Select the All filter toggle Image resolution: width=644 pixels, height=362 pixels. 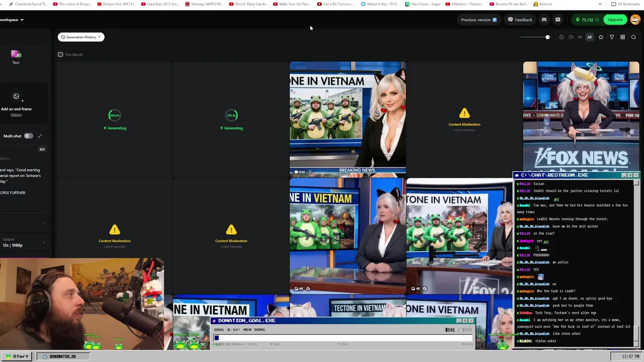click(x=589, y=37)
